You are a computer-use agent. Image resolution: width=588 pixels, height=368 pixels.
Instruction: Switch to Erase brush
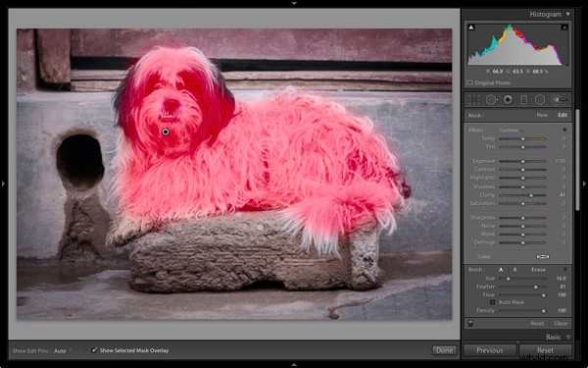(x=538, y=270)
